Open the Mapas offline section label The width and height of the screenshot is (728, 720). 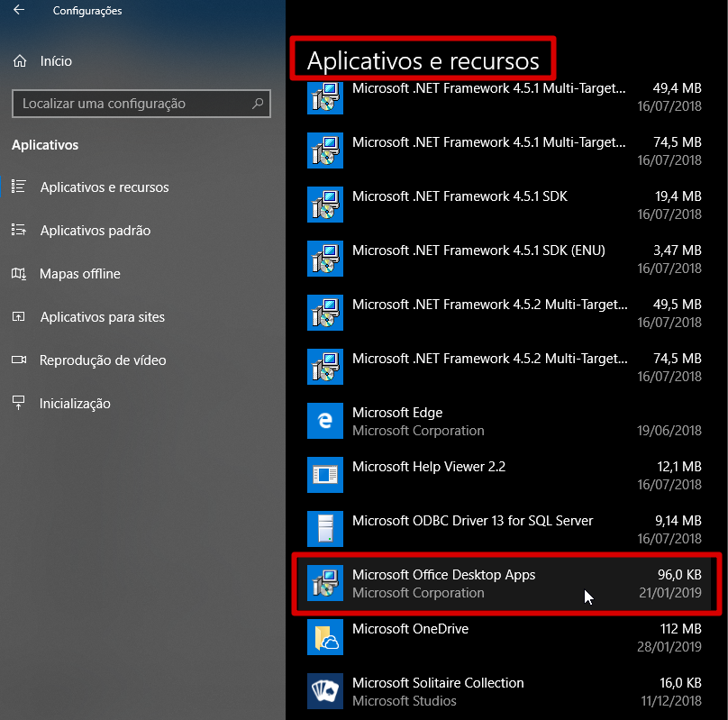click(x=80, y=273)
